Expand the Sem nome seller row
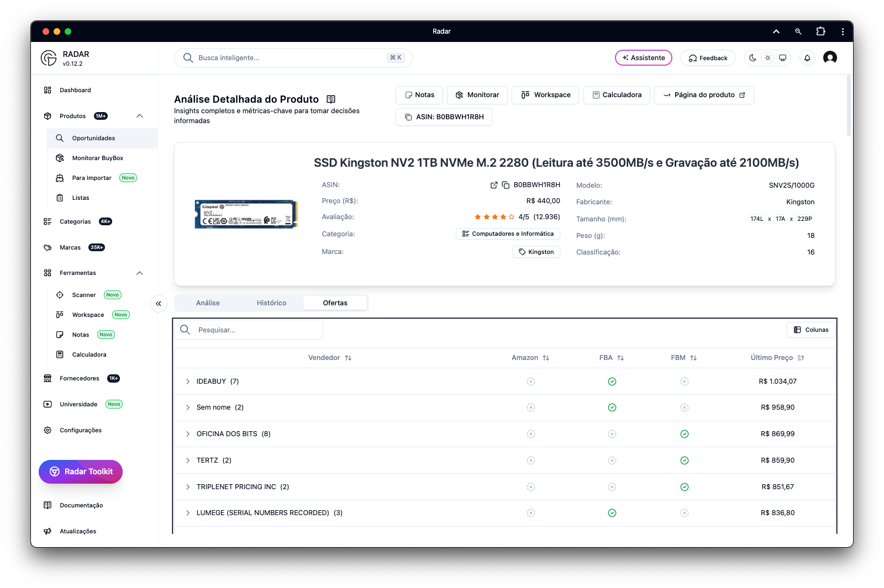884x588 pixels. tap(188, 407)
